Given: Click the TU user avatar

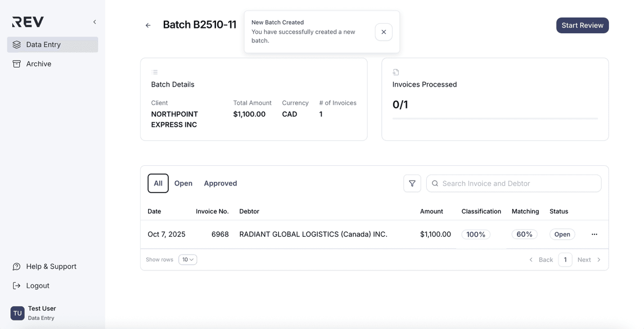Looking at the screenshot, I should coord(18,313).
